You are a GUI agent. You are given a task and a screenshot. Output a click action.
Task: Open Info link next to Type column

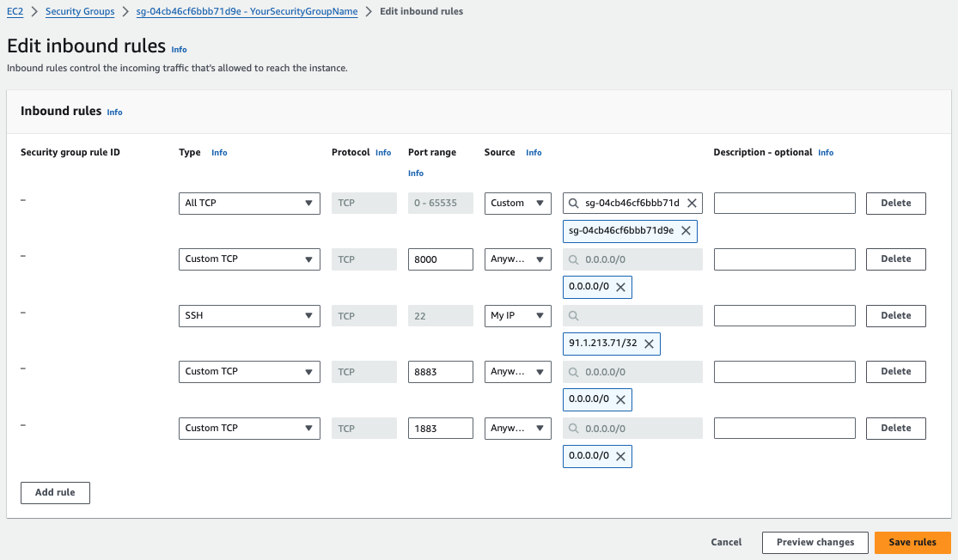[219, 153]
